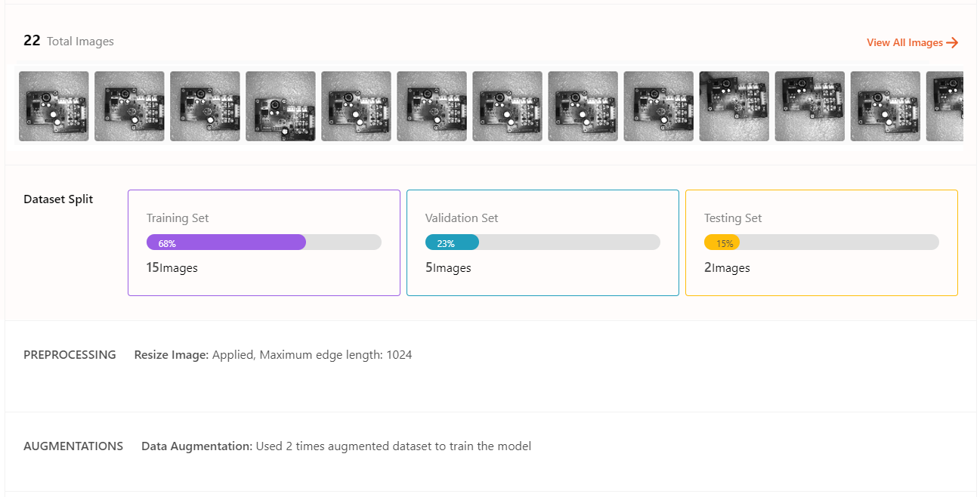Click the partially visible last thumbnail
This screenshot has width=980, height=497.
point(944,106)
